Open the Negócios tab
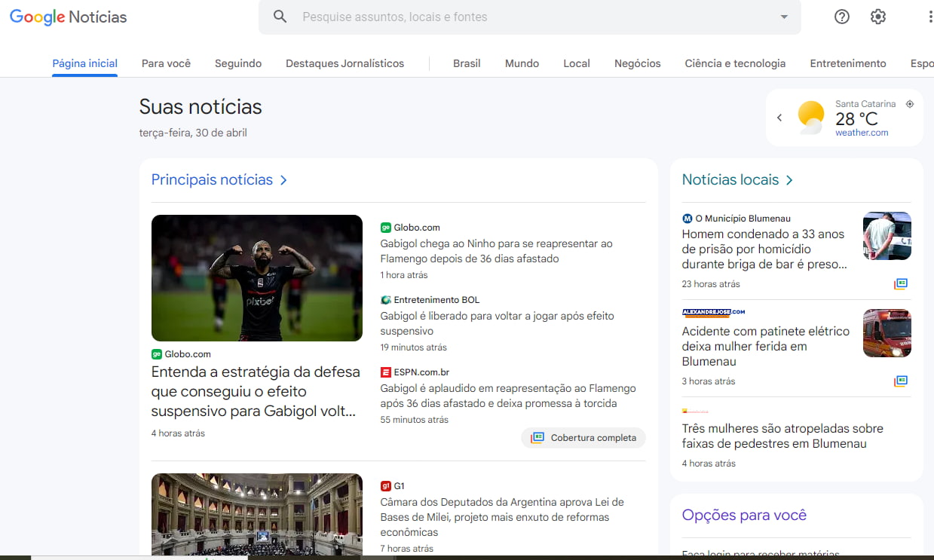934x560 pixels. (x=638, y=63)
